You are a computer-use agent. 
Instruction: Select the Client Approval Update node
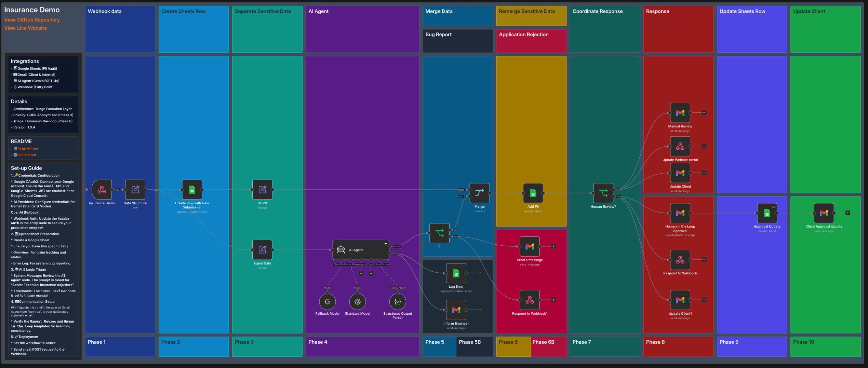tap(824, 213)
